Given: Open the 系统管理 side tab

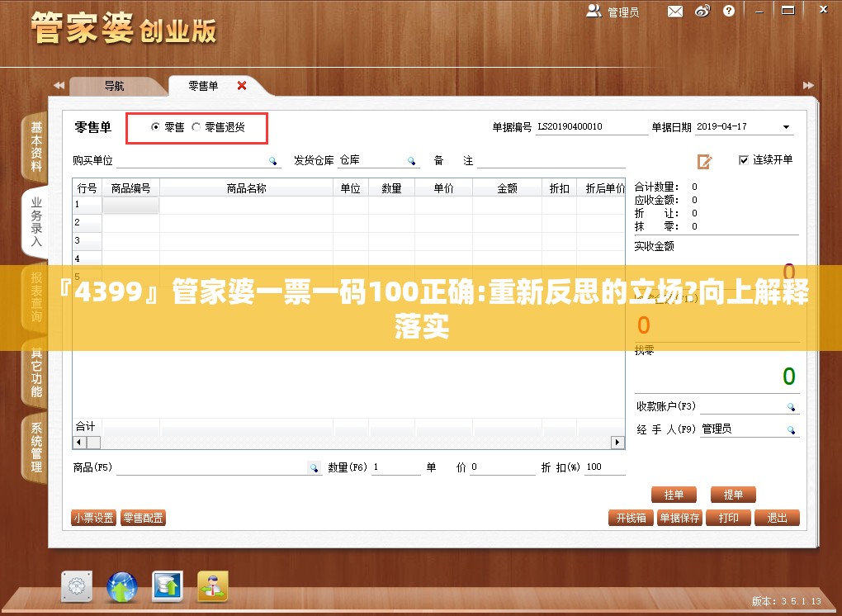Looking at the screenshot, I should tap(35, 447).
